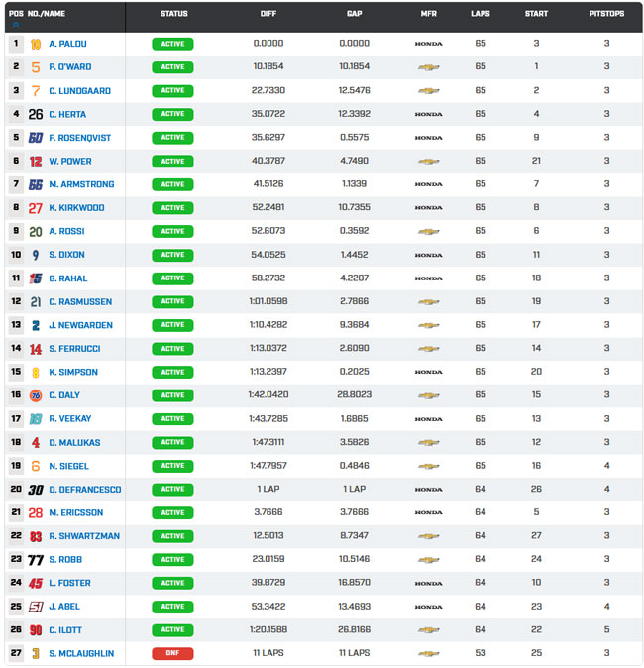Click the number 3 car icon for S. McLaughlin
This screenshot has height=668, width=644.
[x=36, y=653]
